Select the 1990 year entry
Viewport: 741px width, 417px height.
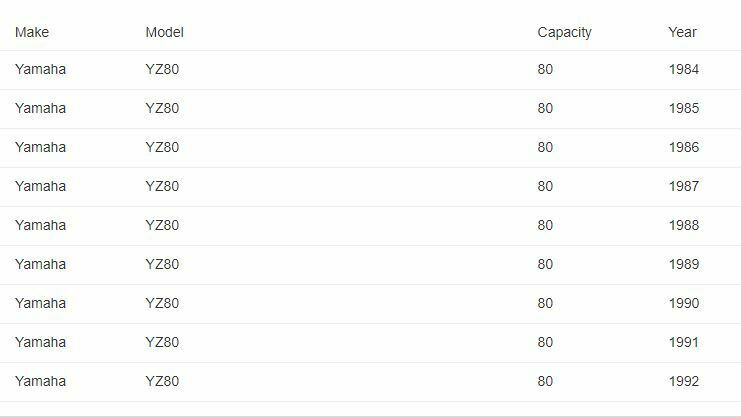click(684, 303)
